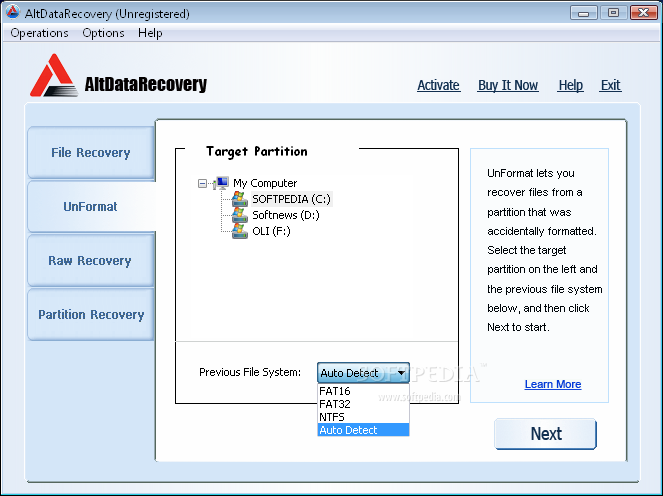This screenshot has width=663, height=496.
Task: Choose FAT16 from the file system list
Action: pos(363,391)
